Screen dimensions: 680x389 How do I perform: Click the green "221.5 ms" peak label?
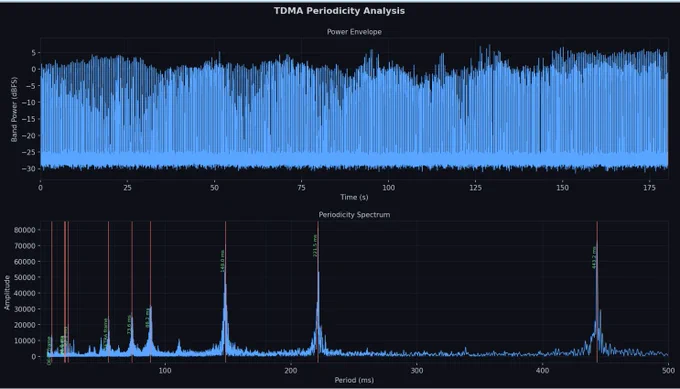pyautogui.click(x=315, y=246)
